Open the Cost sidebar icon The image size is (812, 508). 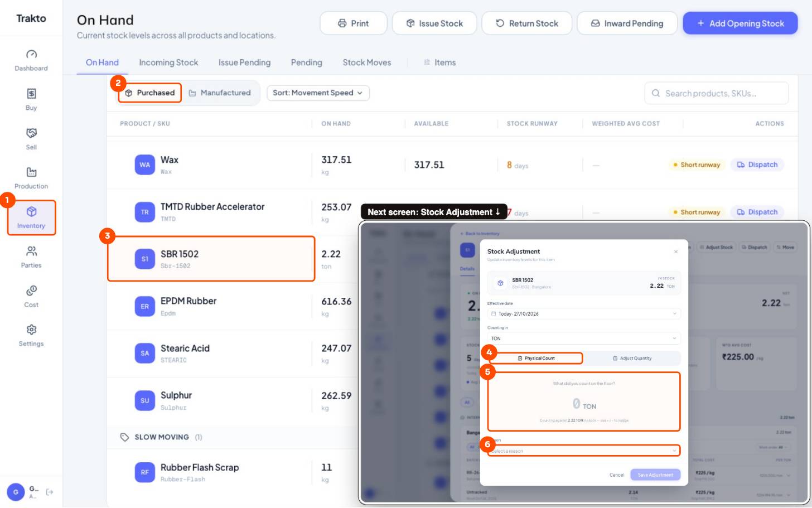pos(31,291)
